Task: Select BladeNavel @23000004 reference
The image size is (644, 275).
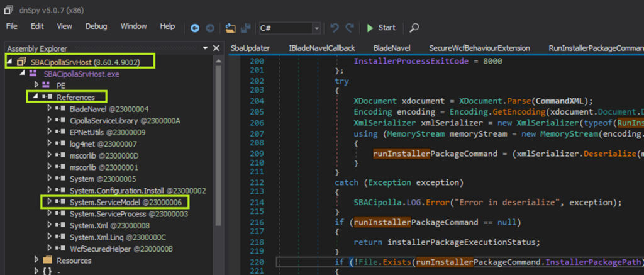Action: (x=109, y=109)
